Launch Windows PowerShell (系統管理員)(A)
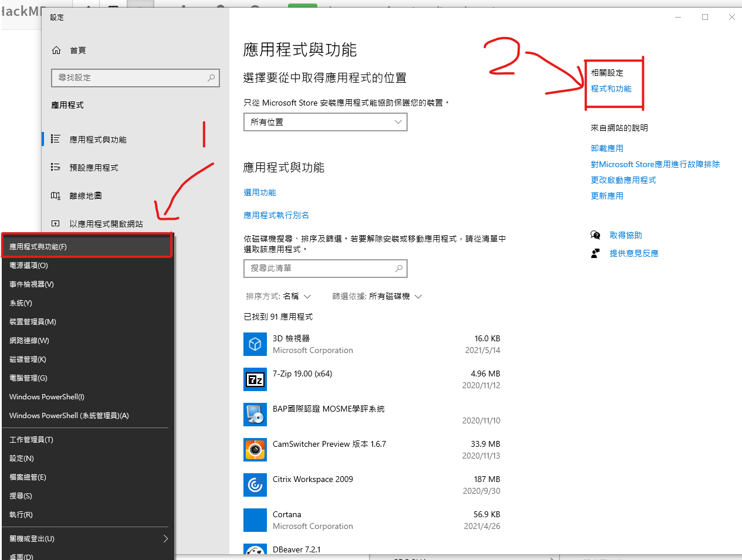The image size is (742, 560). pos(87,415)
